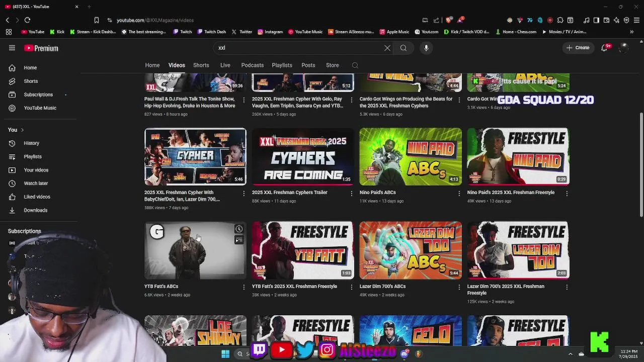Bookmark this page in the address bar
Screen dimensions: 644x362
coord(97,20)
